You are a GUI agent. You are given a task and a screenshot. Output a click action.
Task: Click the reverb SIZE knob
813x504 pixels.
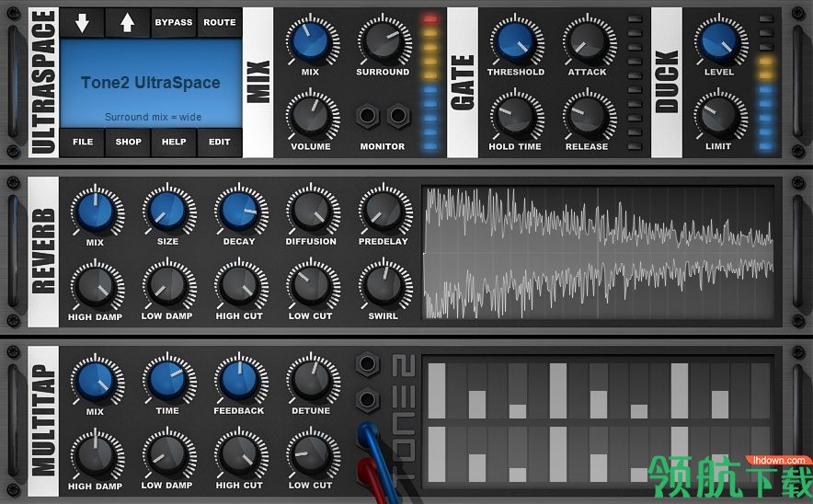click(167, 210)
